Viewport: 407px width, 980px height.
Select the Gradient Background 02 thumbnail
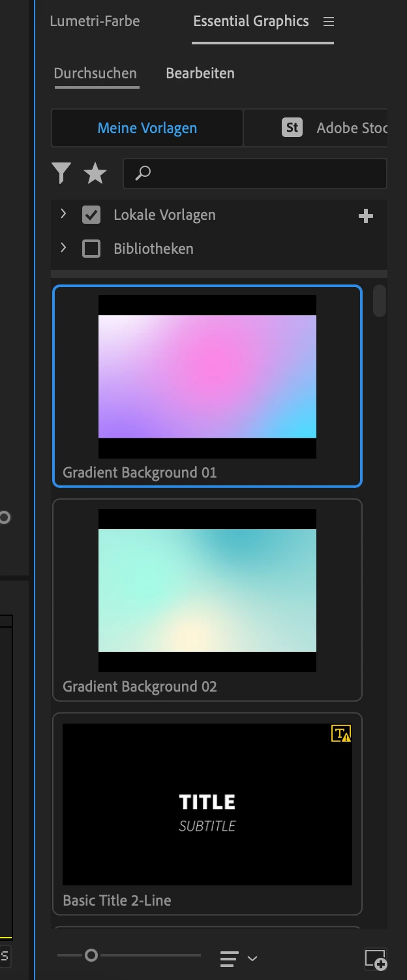[207, 590]
